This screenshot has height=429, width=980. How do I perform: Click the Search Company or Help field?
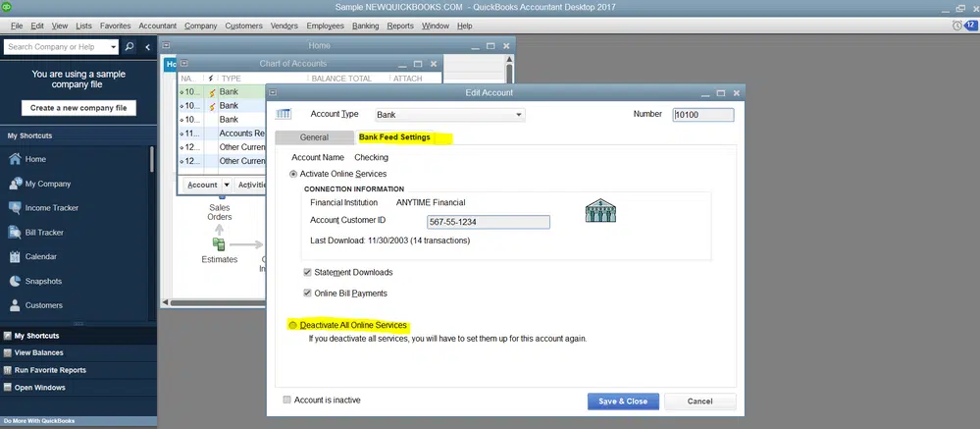[x=56, y=47]
